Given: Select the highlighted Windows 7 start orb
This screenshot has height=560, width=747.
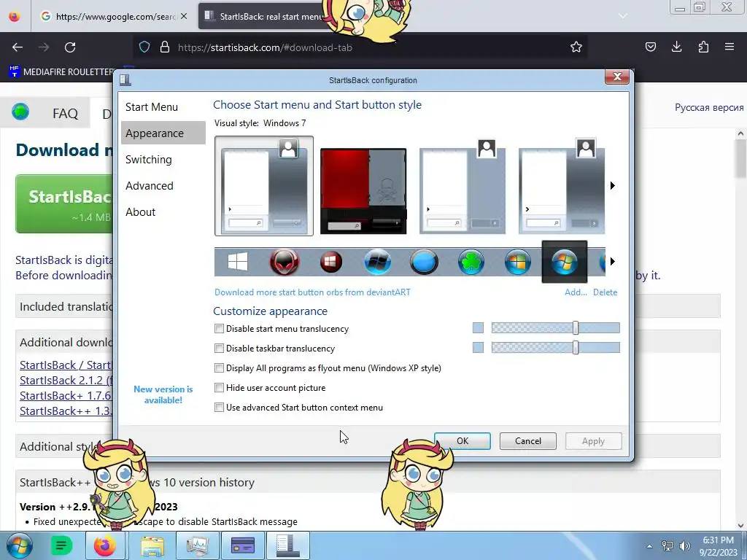Looking at the screenshot, I should [565, 262].
